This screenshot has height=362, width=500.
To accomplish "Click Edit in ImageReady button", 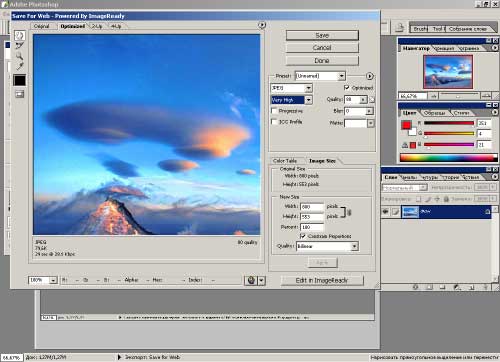I will pos(322,280).
